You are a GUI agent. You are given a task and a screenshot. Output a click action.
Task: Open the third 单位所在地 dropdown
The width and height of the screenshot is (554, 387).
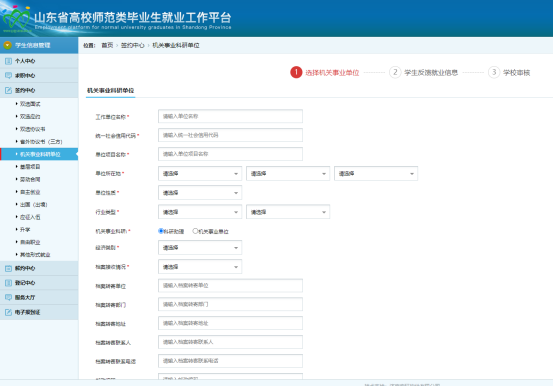(x=376, y=174)
